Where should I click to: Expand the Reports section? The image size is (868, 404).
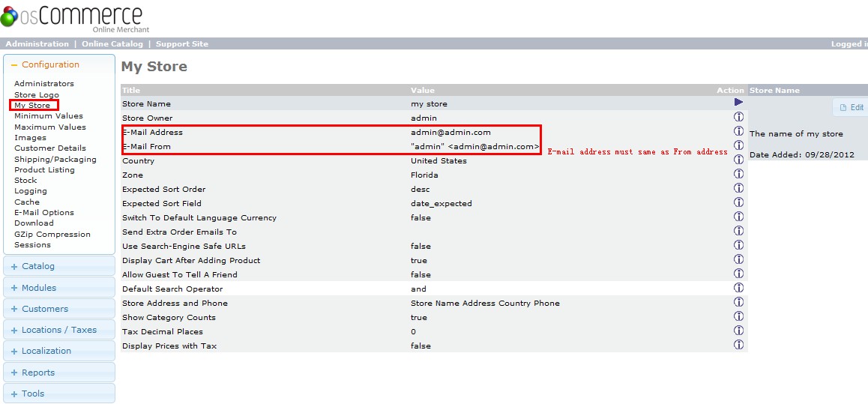pyautogui.click(x=37, y=373)
